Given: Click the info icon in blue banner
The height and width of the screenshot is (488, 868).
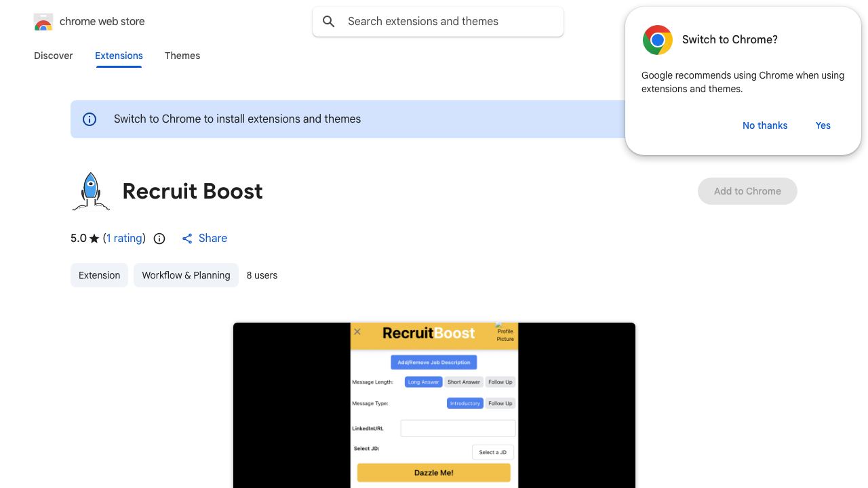Looking at the screenshot, I should [x=90, y=119].
